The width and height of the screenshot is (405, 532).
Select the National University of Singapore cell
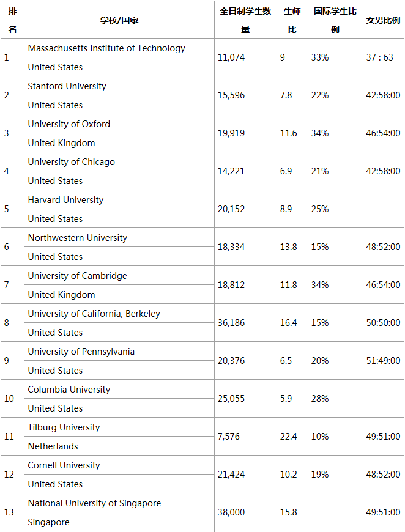pos(94,503)
